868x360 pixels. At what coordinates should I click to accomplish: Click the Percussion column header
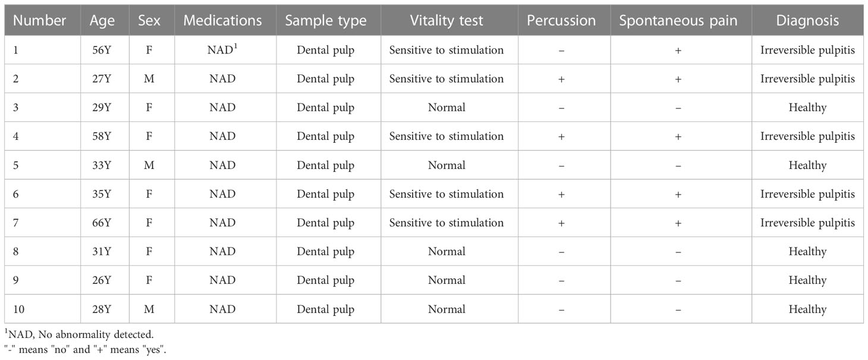[561, 20]
